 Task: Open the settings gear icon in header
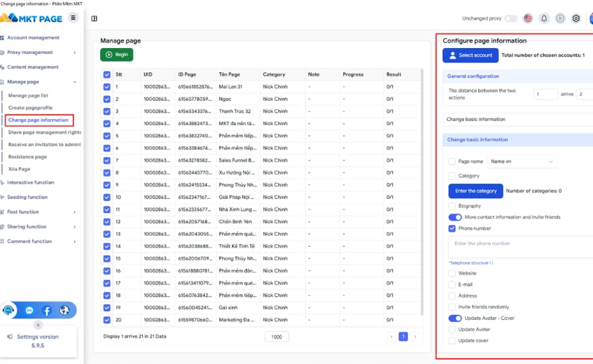point(576,18)
